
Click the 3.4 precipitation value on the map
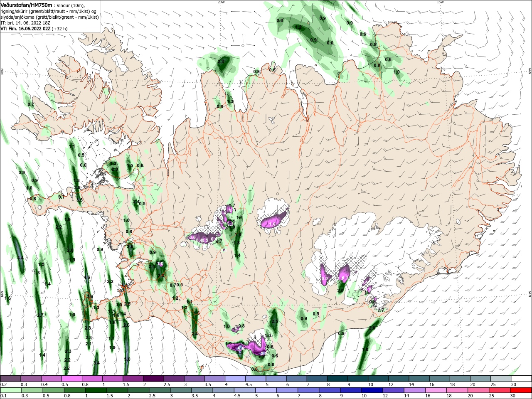pyautogui.click(x=96, y=363)
